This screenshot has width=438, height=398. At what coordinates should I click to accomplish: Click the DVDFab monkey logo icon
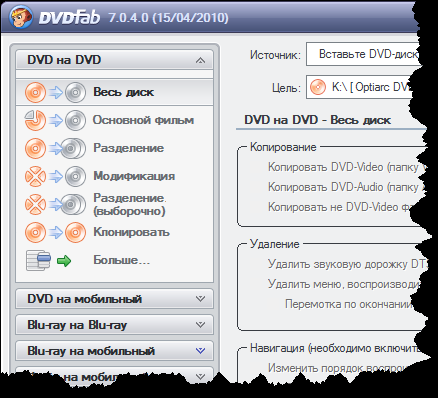pyautogui.click(x=21, y=17)
